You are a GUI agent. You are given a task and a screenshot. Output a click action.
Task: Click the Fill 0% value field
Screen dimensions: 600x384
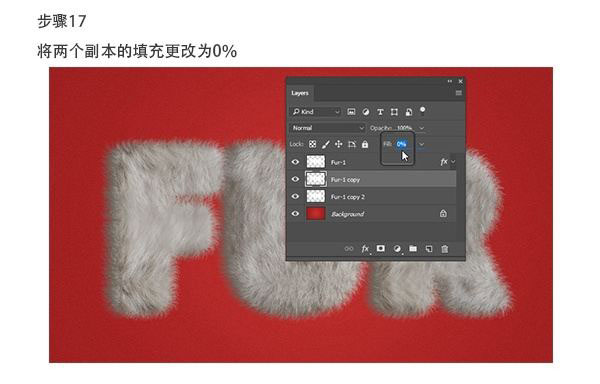point(401,144)
